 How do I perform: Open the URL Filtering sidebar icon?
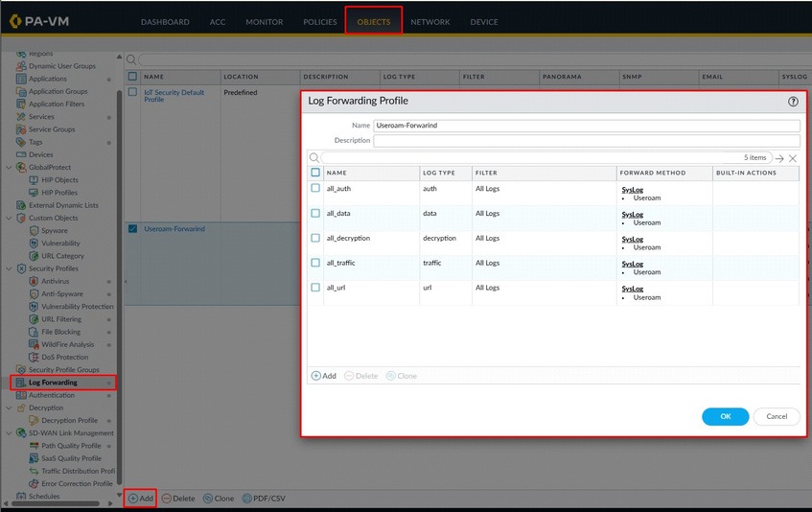pyautogui.click(x=34, y=319)
